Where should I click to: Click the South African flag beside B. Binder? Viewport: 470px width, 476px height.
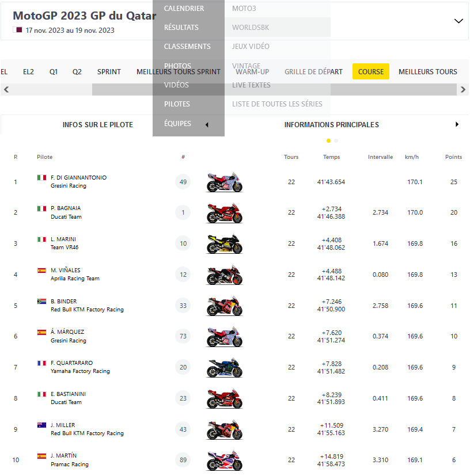click(x=41, y=302)
